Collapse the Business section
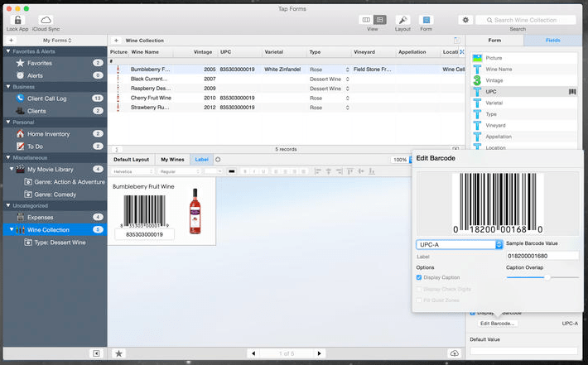This screenshot has height=365, width=588. pos(8,87)
